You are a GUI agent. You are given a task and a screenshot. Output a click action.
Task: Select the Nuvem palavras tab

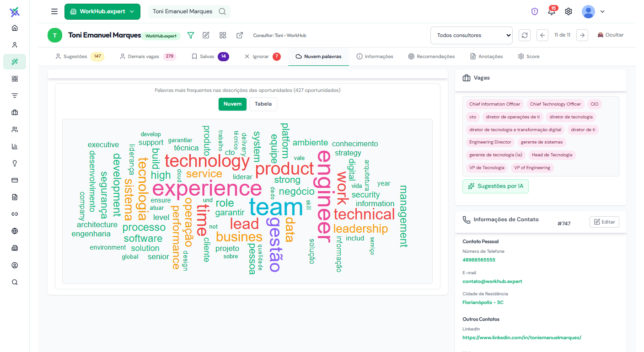click(x=318, y=57)
